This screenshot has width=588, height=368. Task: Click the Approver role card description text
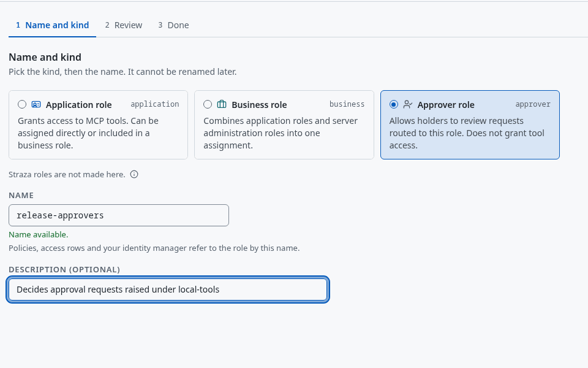point(467,133)
